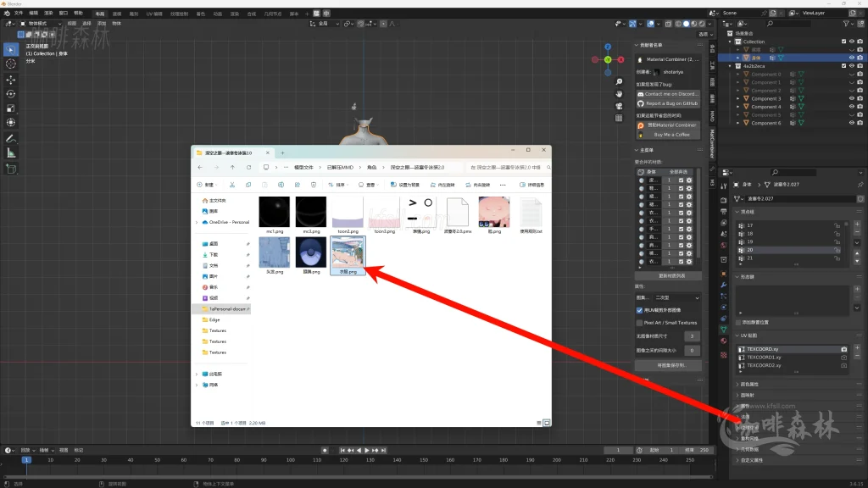Switch orthographic/perspective with the grid icon

619,118
